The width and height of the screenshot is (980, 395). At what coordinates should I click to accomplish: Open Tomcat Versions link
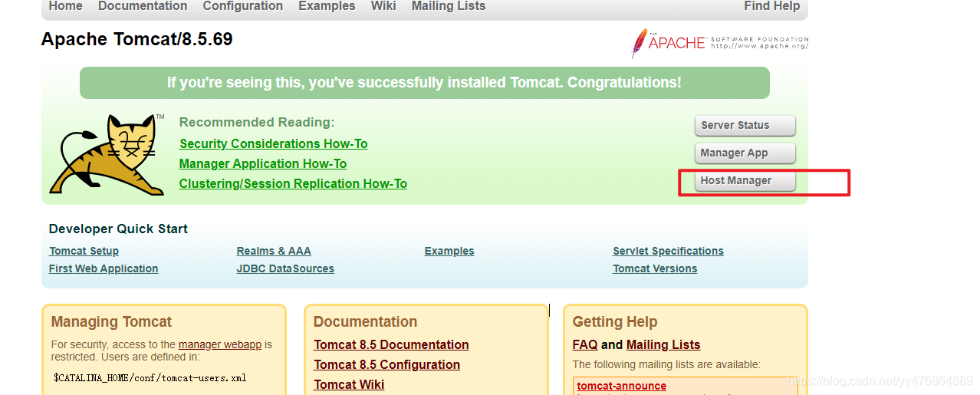[655, 268]
